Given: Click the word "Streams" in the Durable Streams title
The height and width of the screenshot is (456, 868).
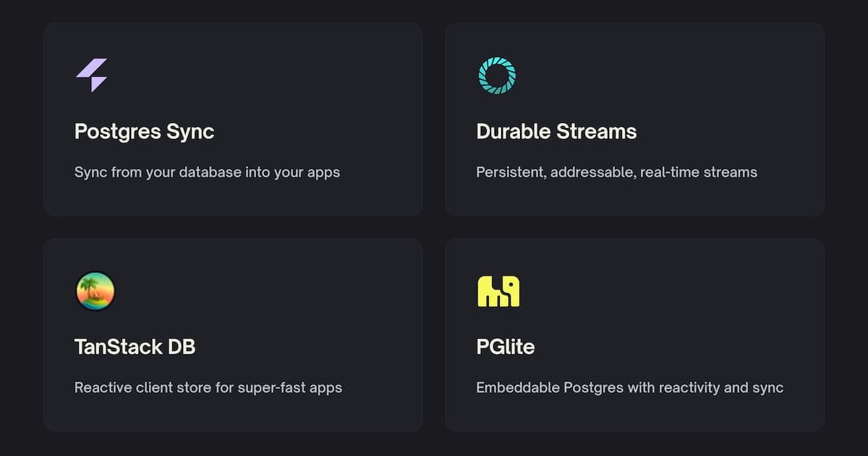Looking at the screenshot, I should pyautogui.click(x=597, y=132).
